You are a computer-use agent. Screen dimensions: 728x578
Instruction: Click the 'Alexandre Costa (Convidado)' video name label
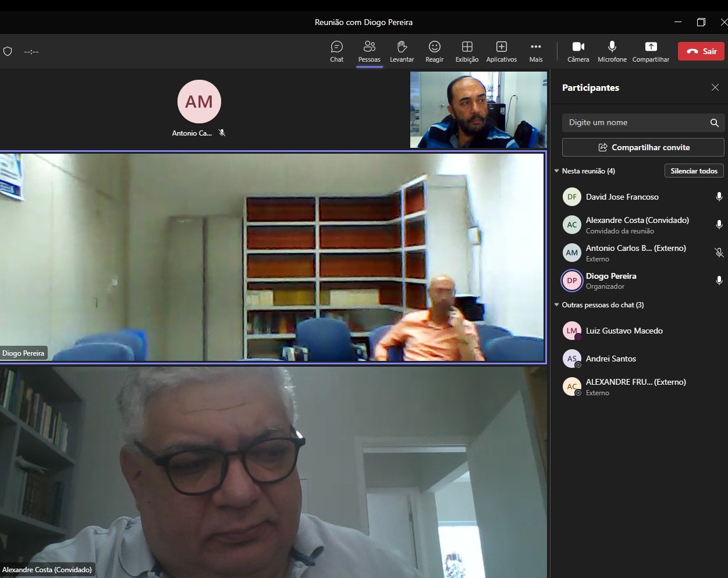[x=47, y=570]
